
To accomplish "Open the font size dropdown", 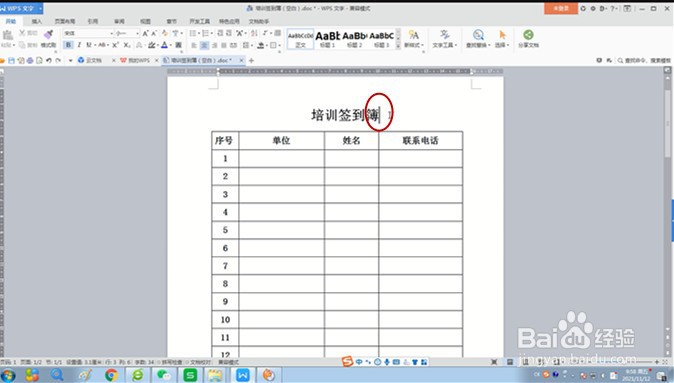I will (138, 33).
